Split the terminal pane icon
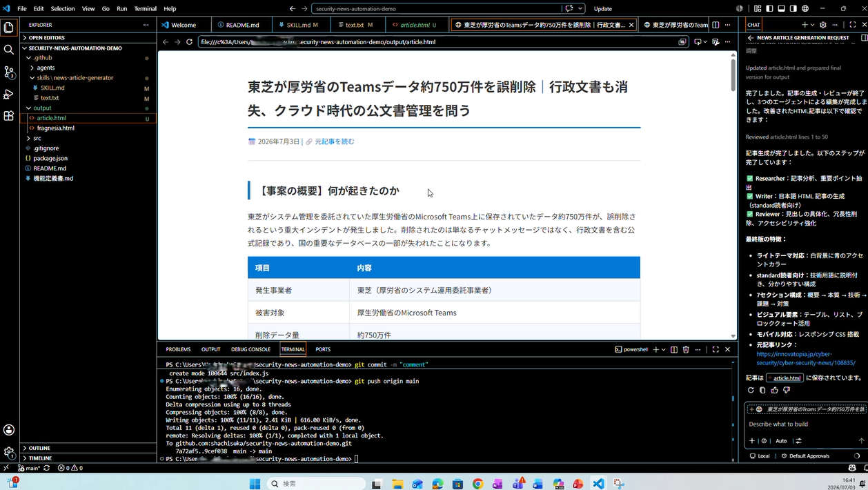 tap(674, 350)
